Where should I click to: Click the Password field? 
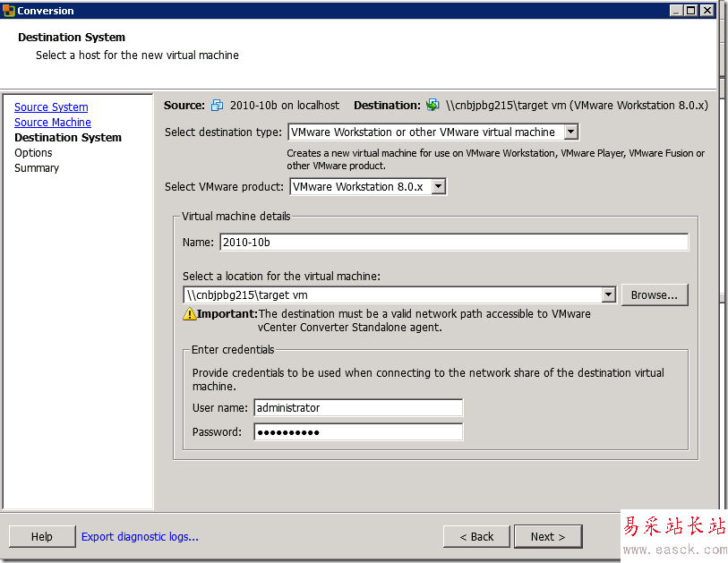point(358,432)
